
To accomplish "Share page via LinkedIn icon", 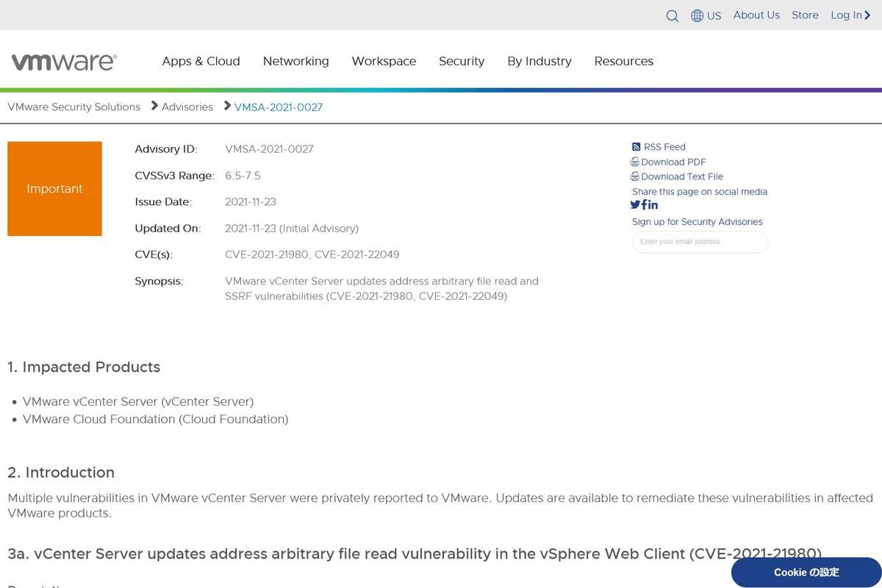I will (653, 205).
